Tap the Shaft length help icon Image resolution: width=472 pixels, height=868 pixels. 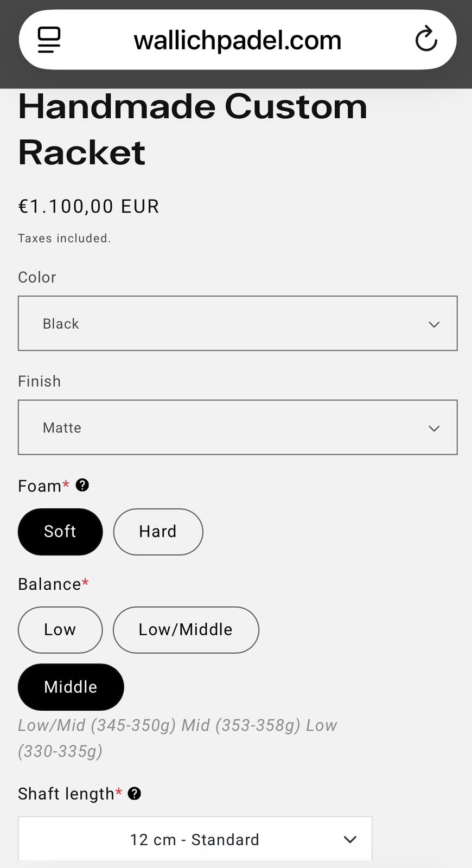pos(134,793)
